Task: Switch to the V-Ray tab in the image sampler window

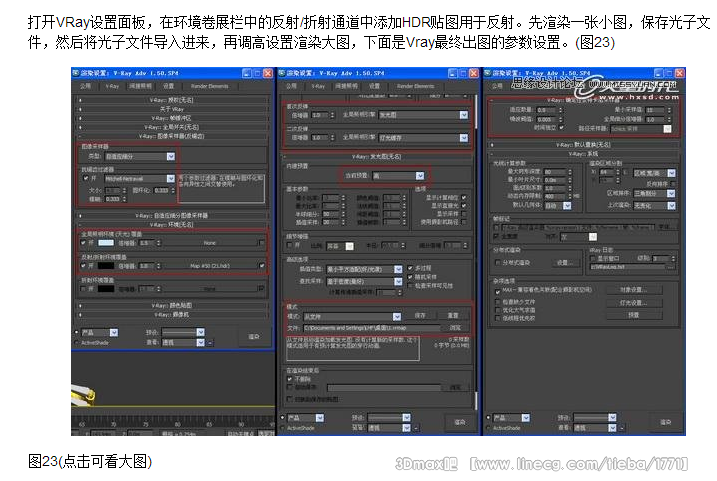Action: pyautogui.click(x=112, y=86)
